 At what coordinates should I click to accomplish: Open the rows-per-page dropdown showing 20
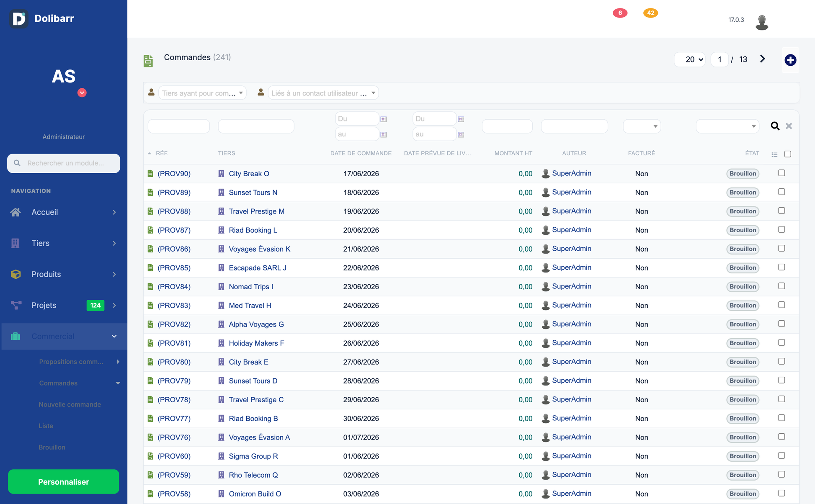[x=690, y=59]
